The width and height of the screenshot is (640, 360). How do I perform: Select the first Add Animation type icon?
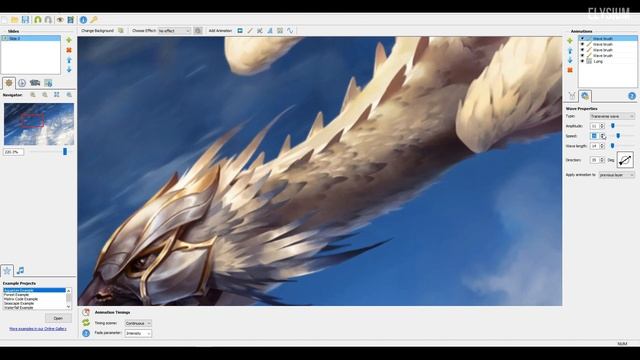(240, 31)
